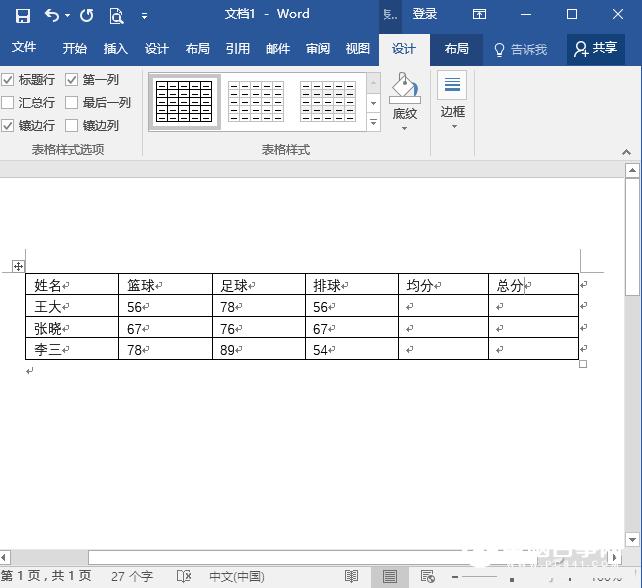
Task: Click vertical scrollbar down arrow
Action: 632,540
